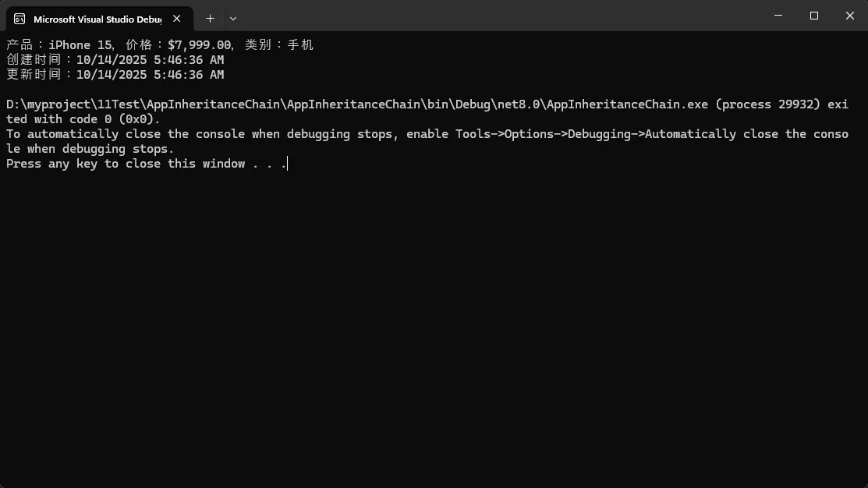Click the empty title bar drag area
The height and width of the screenshot is (488, 868).
point(499,16)
